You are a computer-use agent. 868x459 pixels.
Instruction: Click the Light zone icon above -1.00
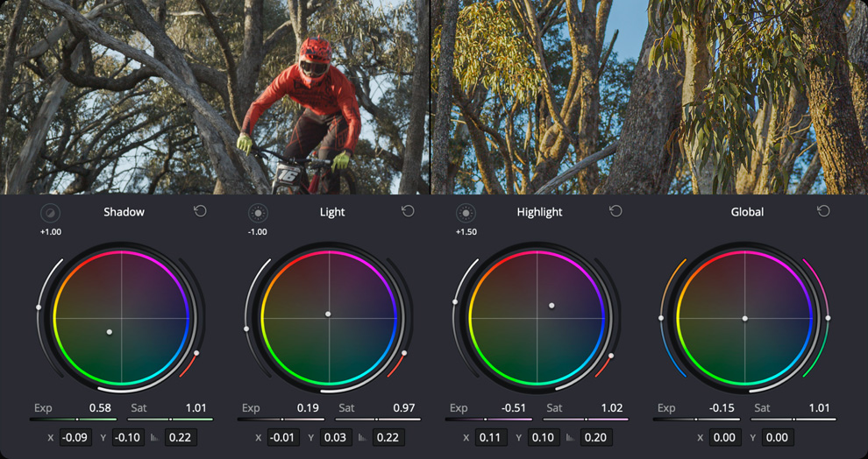pyautogui.click(x=257, y=213)
